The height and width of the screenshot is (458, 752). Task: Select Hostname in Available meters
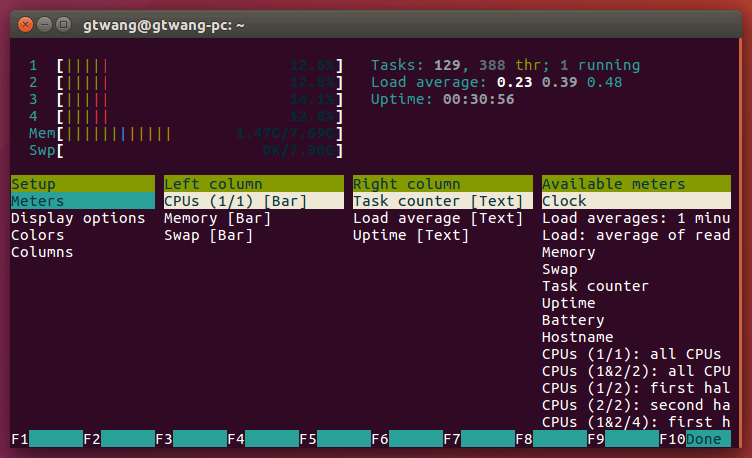pyautogui.click(x=577, y=337)
